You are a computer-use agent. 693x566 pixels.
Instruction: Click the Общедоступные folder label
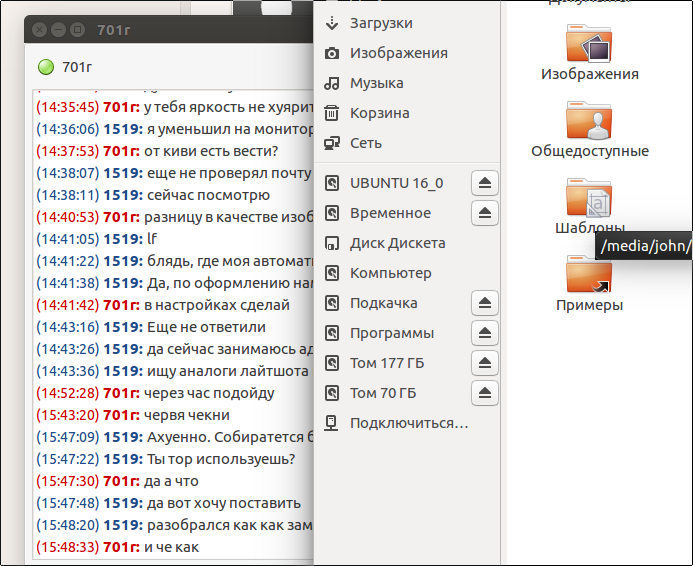coord(590,151)
